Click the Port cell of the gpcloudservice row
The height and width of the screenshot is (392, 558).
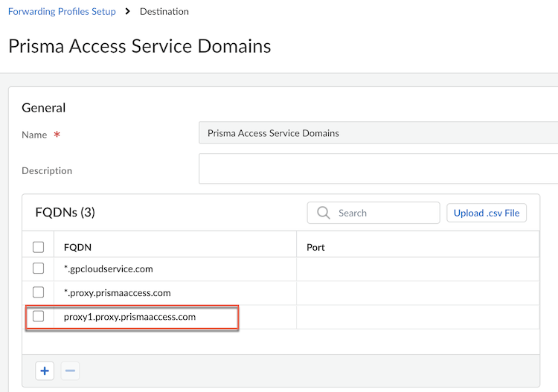[417, 269]
